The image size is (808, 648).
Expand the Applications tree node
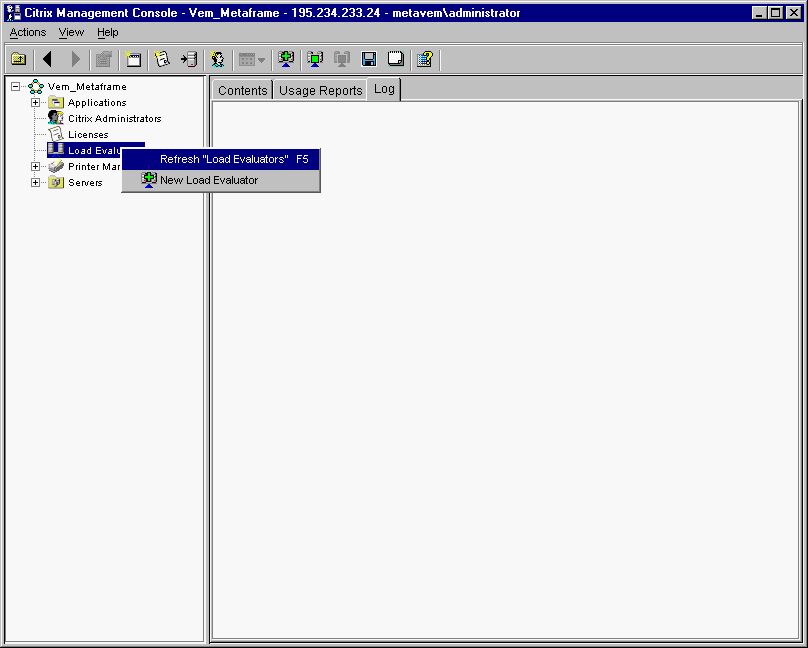pyautogui.click(x=36, y=103)
